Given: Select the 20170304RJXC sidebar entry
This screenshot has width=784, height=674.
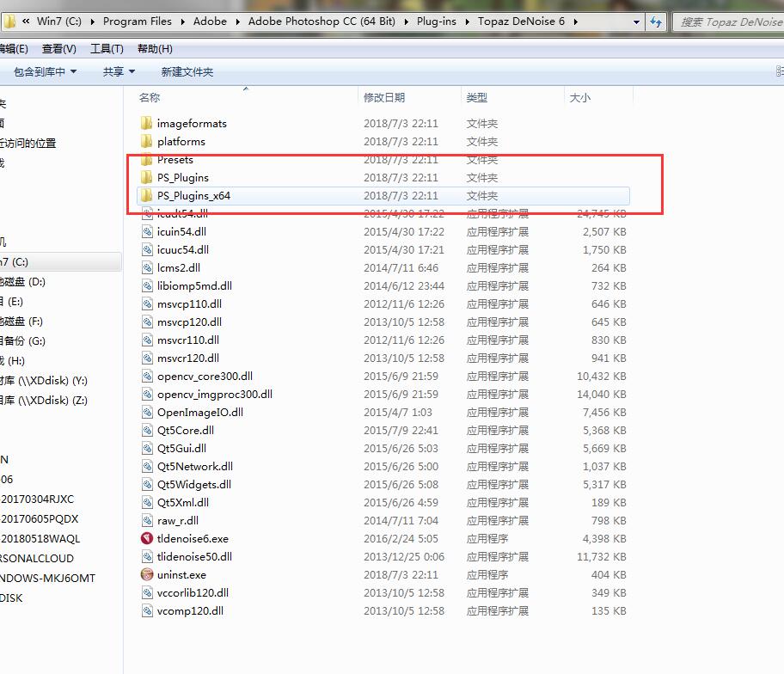Looking at the screenshot, I should 38,499.
